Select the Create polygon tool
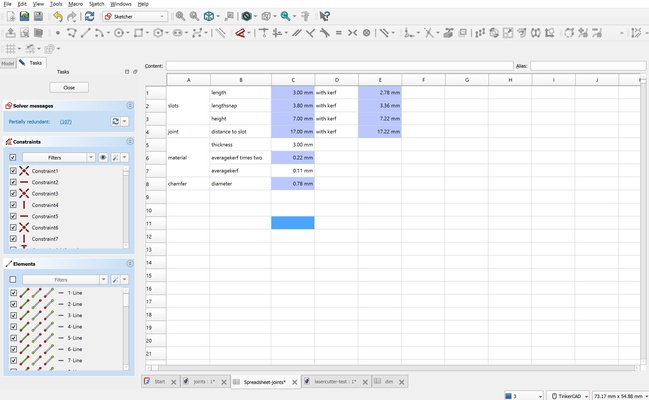 (158, 33)
